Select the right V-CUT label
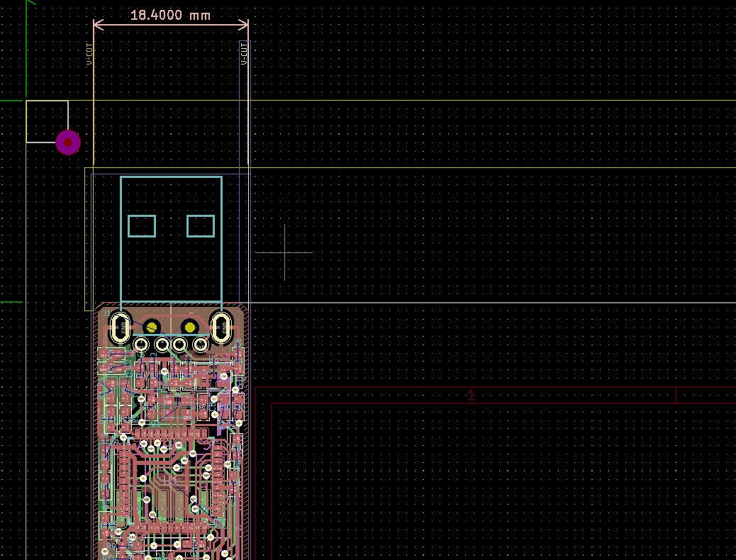This screenshot has height=560, width=736. (x=244, y=54)
